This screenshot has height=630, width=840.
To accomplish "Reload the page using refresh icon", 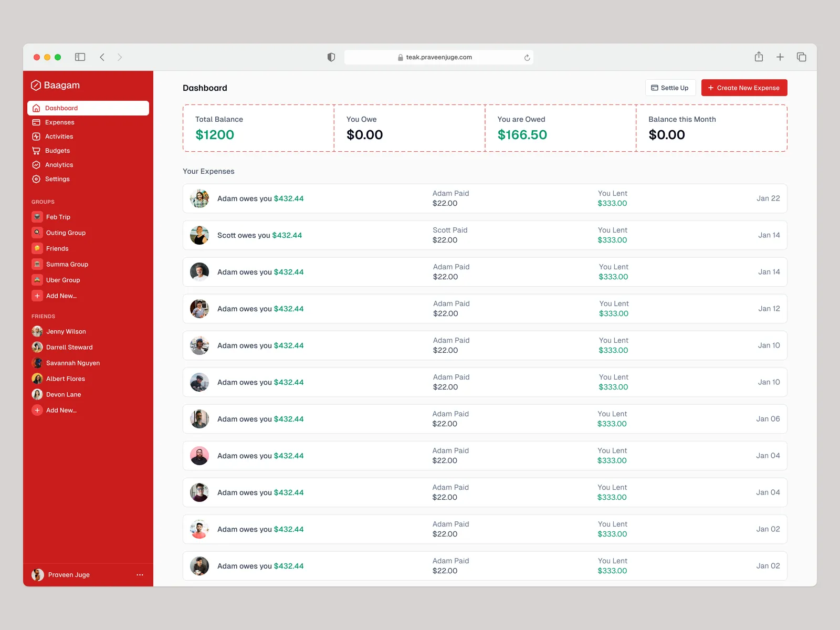I will pos(527,58).
